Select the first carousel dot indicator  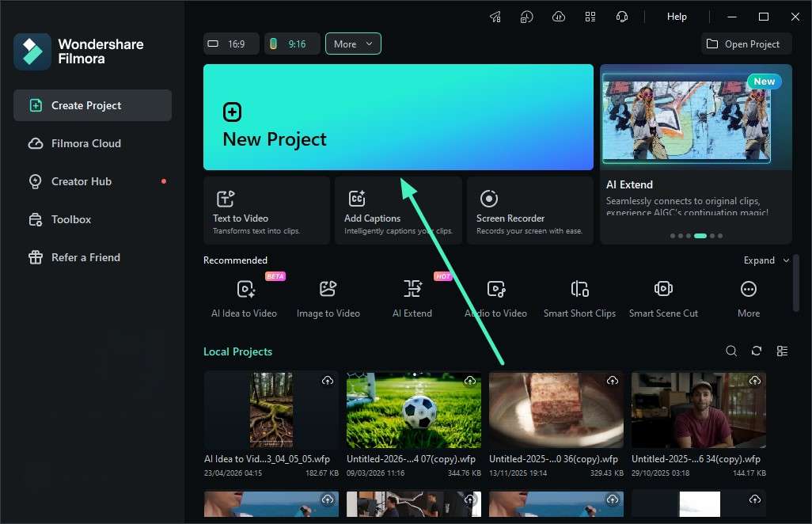click(673, 236)
